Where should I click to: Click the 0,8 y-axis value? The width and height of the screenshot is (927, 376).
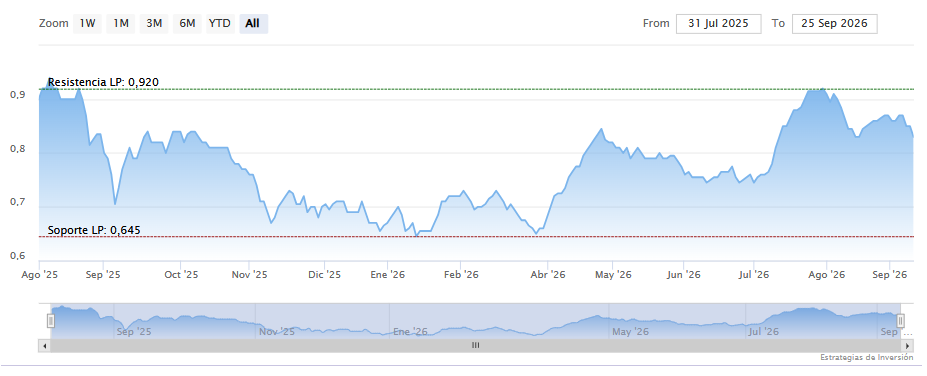tap(17, 150)
